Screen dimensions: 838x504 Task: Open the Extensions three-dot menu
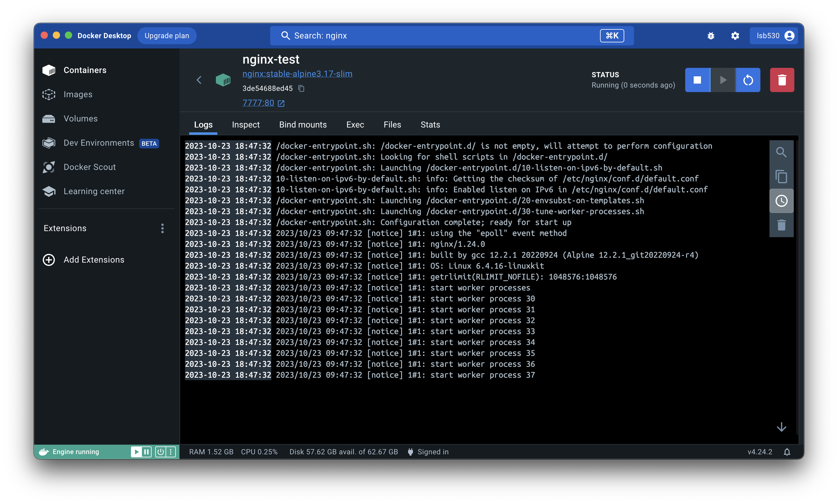pos(163,228)
